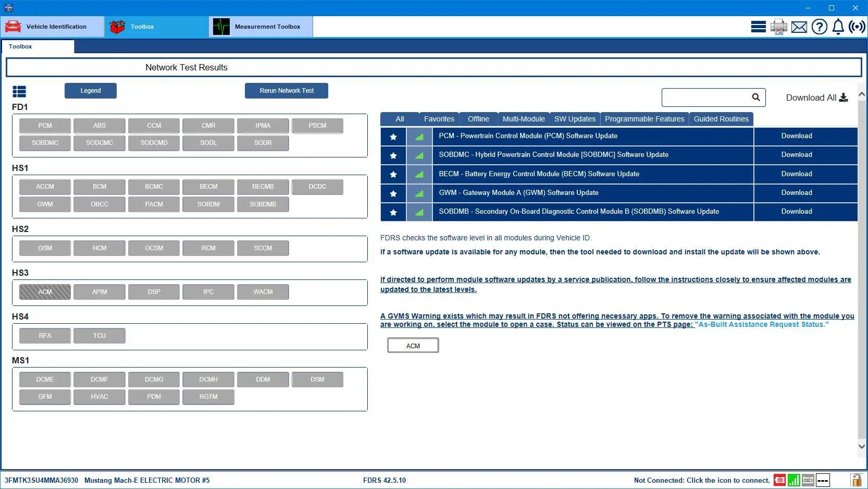Favorite star on SOBDMB Software Update row
This screenshot has height=489, width=868.
pyautogui.click(x=393, y=212)
